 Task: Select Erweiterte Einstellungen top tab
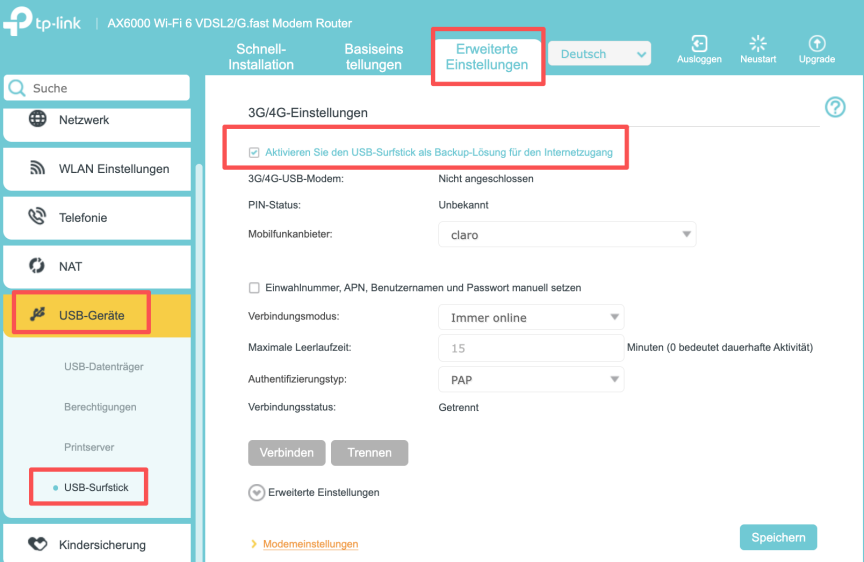click(487, 57)
